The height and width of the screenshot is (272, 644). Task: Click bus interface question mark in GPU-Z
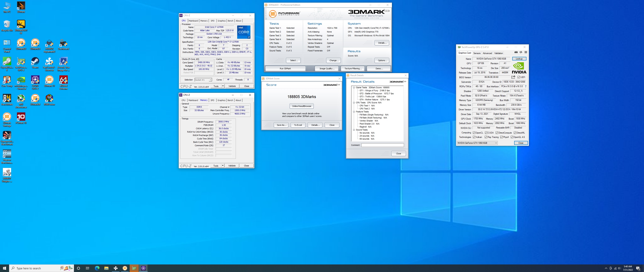coord(526,86)
